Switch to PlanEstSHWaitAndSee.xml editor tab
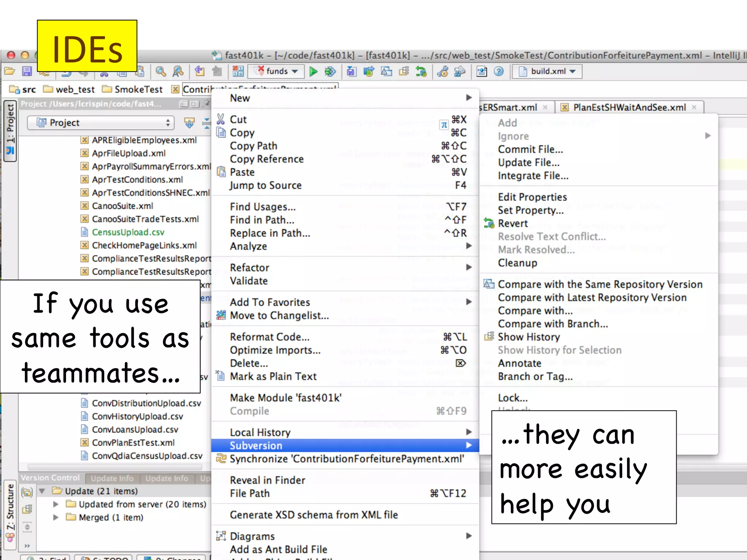Viewport: 747px width, 560px height. tap(629, 108)
